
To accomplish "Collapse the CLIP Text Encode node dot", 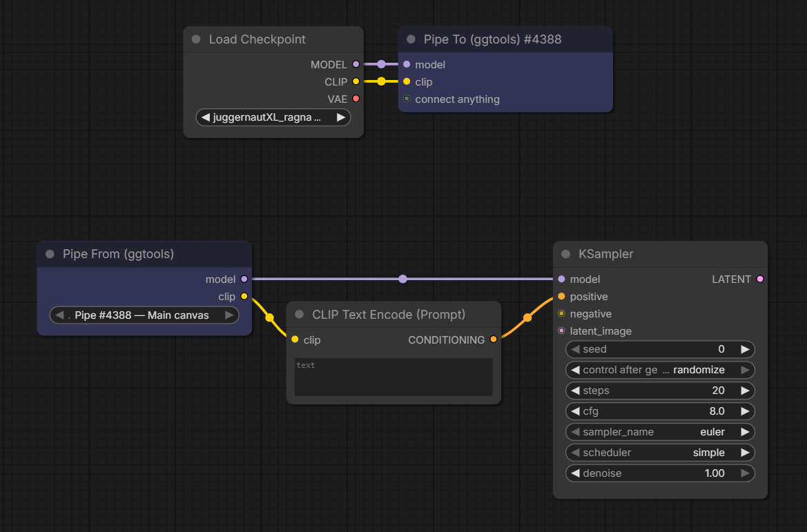I will coord(299,315).
